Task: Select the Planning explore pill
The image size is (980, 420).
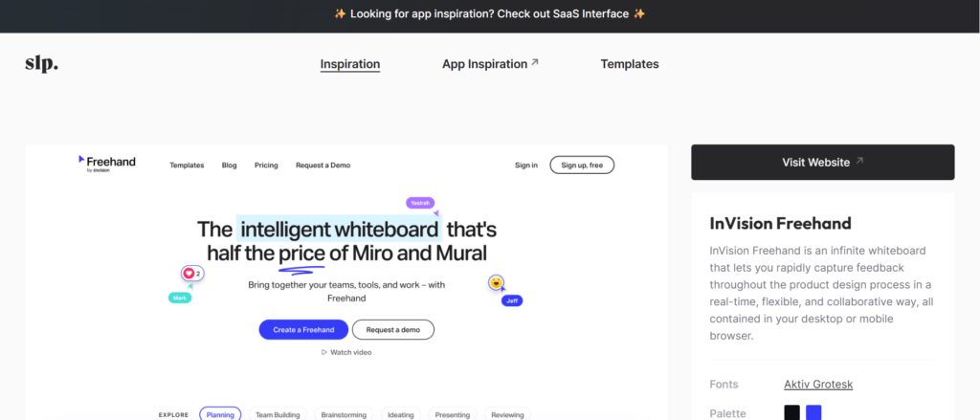Action: coord(220,414)
